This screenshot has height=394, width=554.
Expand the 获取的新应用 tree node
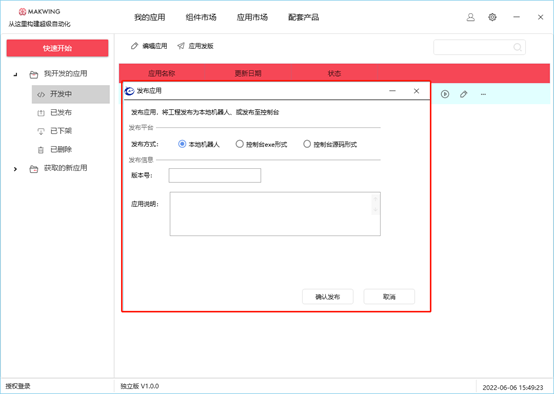15,169
